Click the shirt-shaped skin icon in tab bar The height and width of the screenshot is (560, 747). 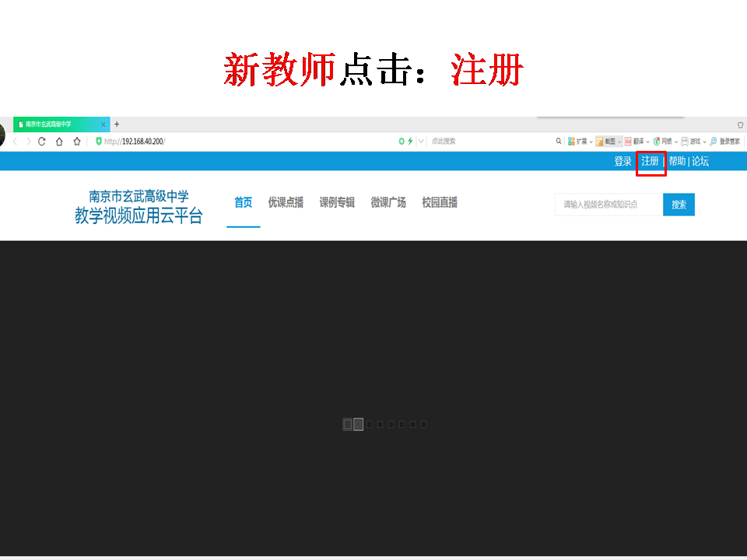click(740, 124)
